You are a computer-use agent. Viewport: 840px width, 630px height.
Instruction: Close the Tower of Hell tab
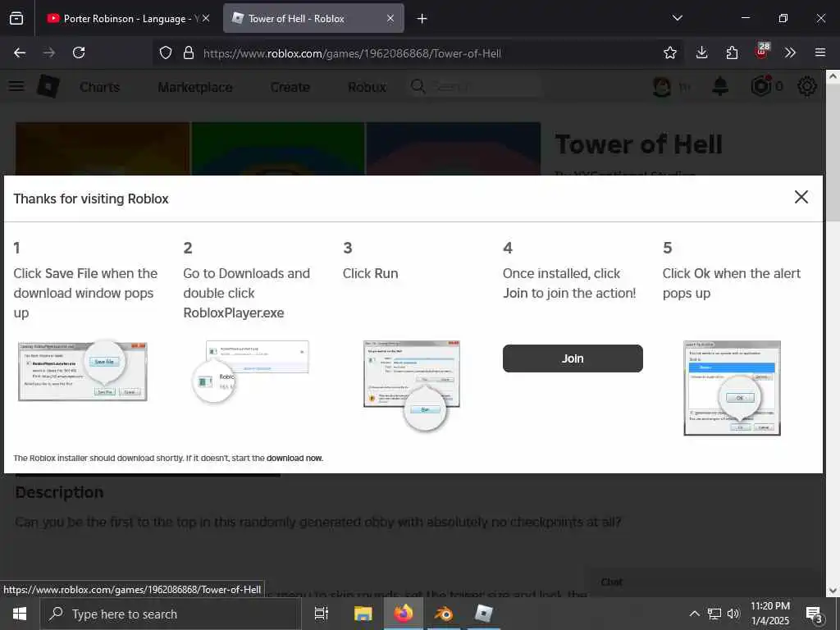click(390, 18)
